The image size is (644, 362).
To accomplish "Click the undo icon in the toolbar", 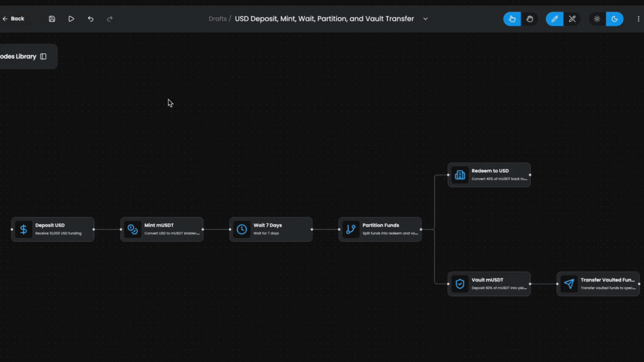I will click(90, 18).
